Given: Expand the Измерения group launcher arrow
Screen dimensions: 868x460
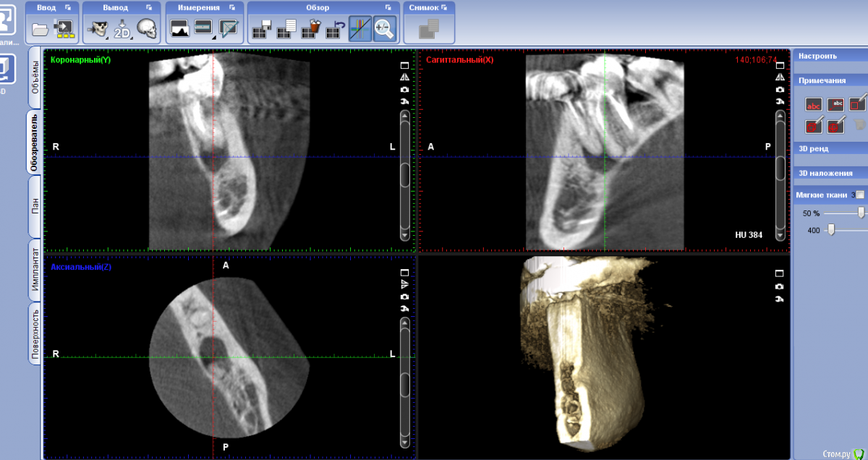Looking at the screenshot, I should point(230,7).
